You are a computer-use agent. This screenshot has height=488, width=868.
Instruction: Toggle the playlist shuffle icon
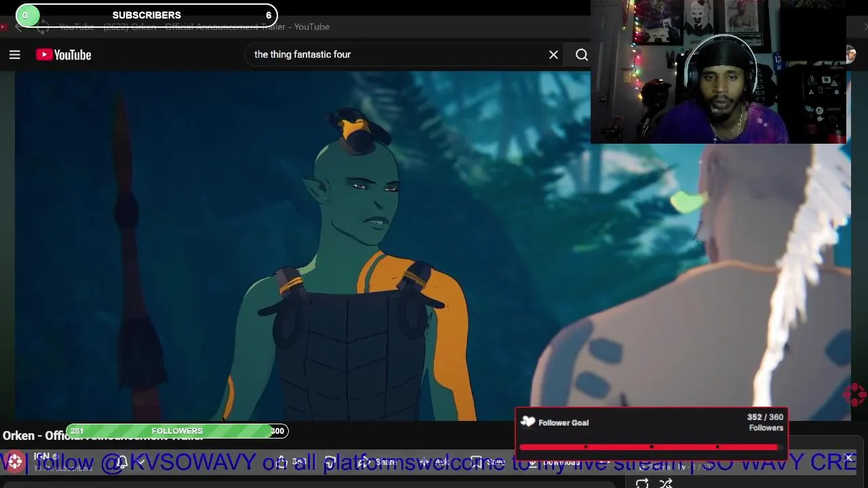pos(665,483)
